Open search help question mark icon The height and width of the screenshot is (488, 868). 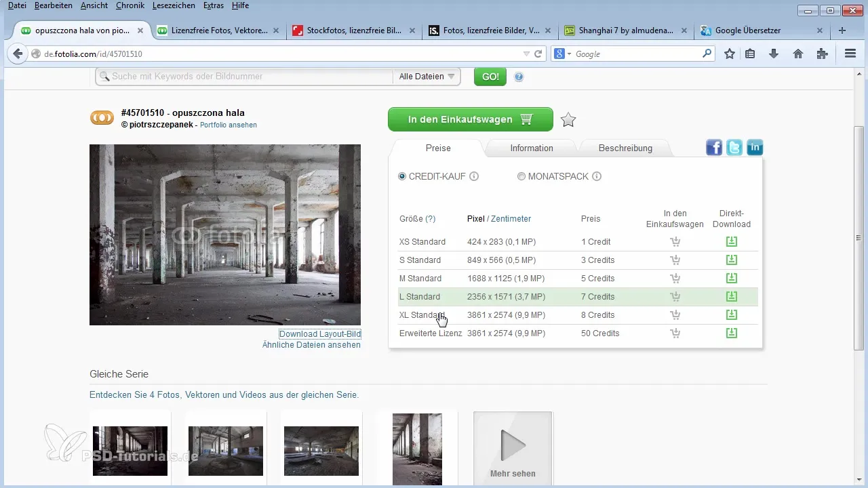pos(519,77)
